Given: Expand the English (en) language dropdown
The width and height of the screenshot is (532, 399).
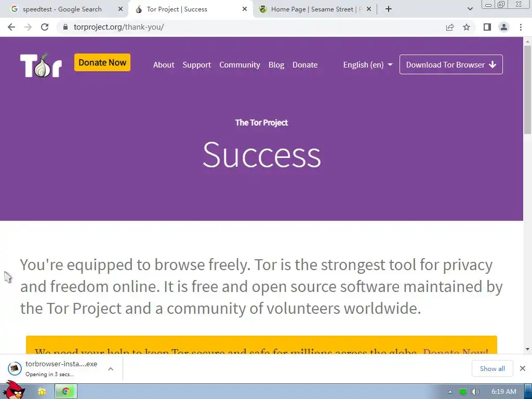Looking at the screenshot, I should [368, 65].
